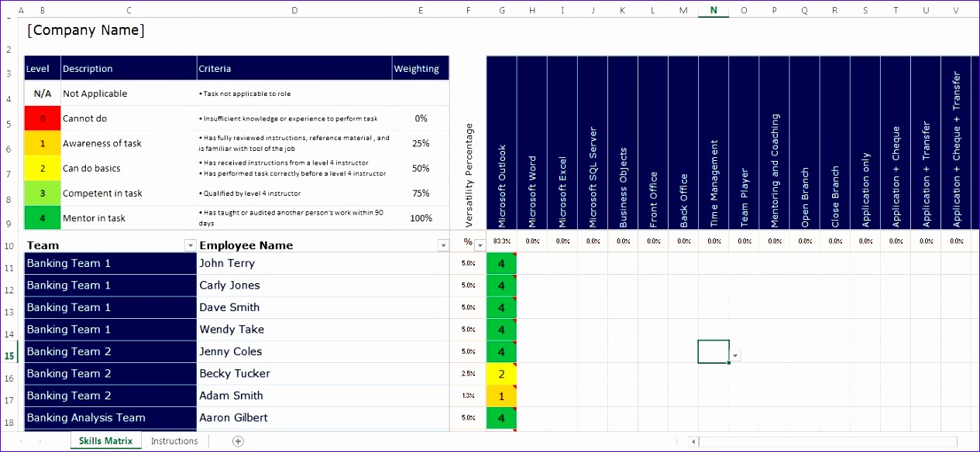Click the add new sheet plus icon
Screen dimensions: 980x452
(238, 440)
